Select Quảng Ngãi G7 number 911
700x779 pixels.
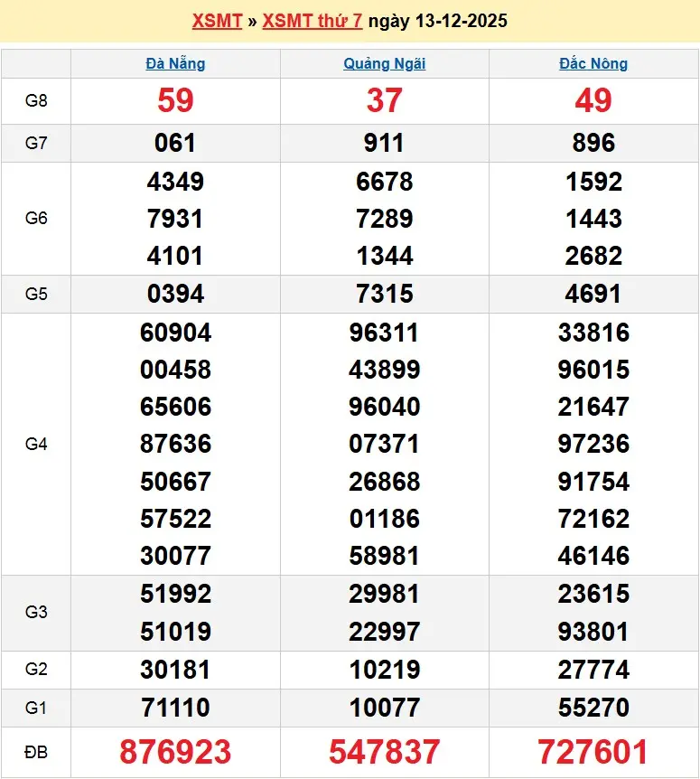click(x=385, y=143)
